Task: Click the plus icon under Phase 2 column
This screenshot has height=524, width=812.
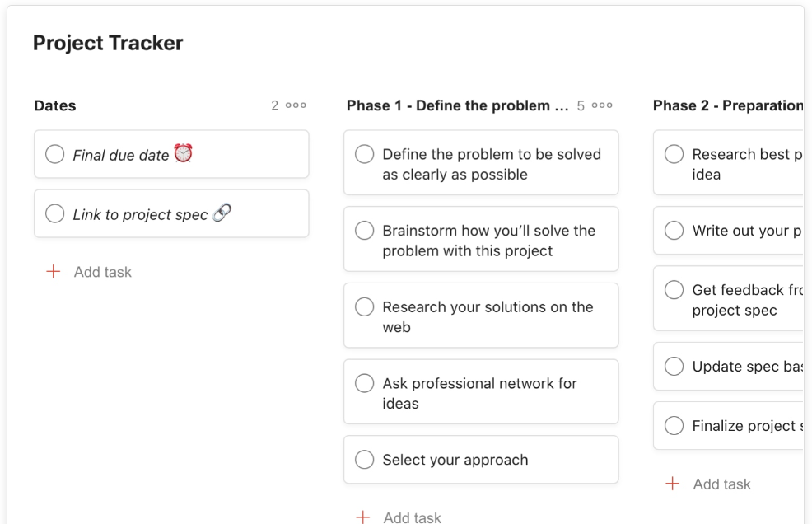Action: (672, 484)
